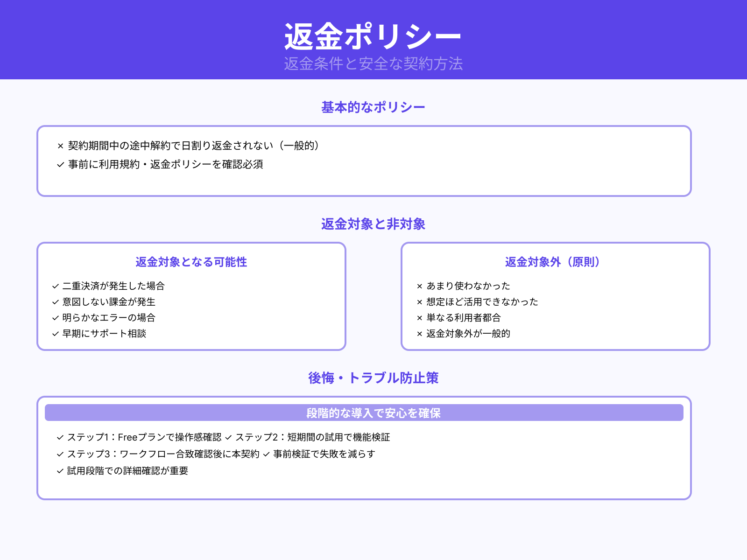Click the 返金対象となる可能性 heading
This screenshot has width=747, height=560.
pyautogui.click(x=191, y=262)
